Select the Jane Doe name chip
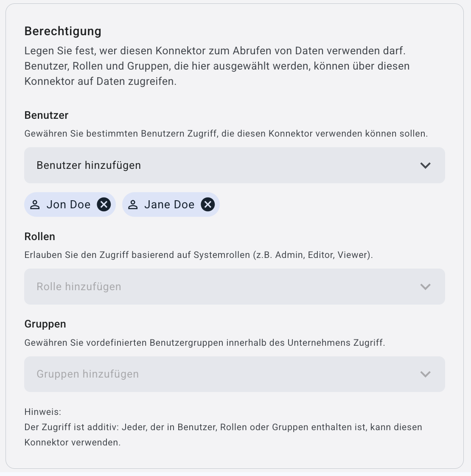This screenshot has width=471, height=476. [169, 204]
